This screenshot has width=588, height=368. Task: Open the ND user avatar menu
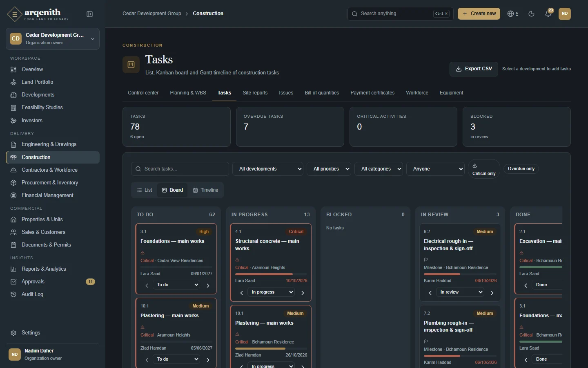click(x=565, y=14)
